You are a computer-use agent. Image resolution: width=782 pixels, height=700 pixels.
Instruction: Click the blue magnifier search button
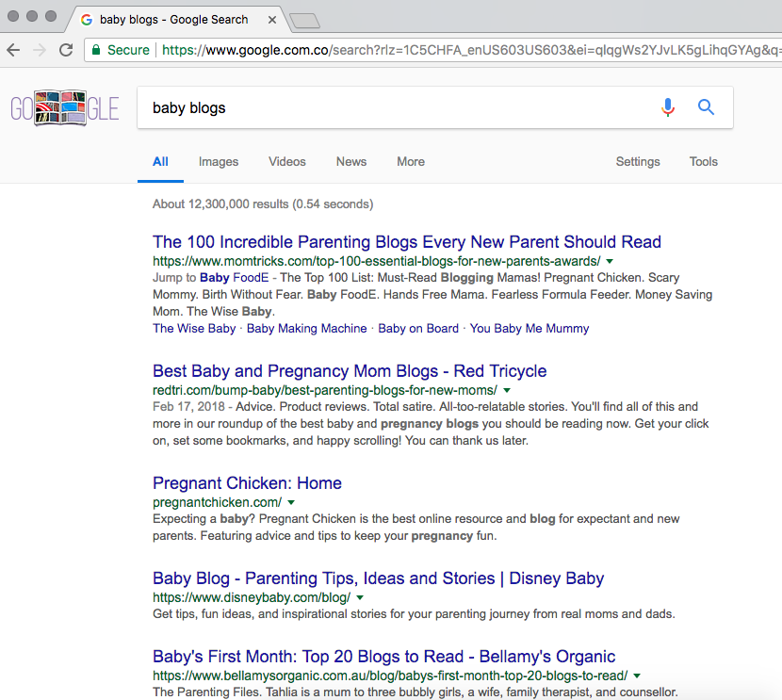tap(706, 106)
